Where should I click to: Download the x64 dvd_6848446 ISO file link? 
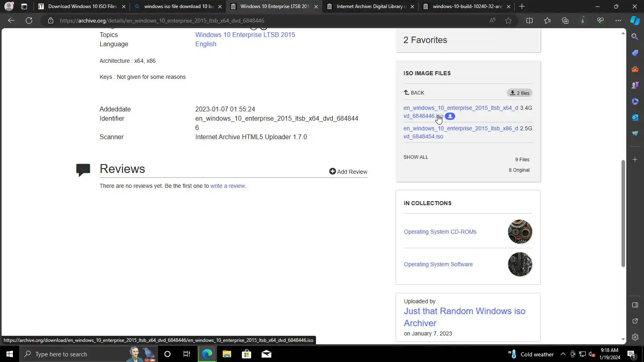[460, 112]
